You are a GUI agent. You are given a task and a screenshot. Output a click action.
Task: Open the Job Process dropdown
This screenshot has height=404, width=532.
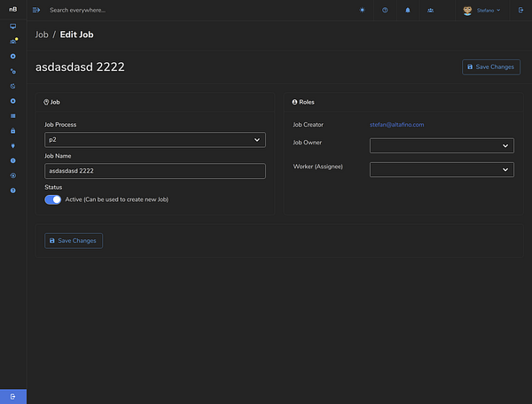(155, 140)
